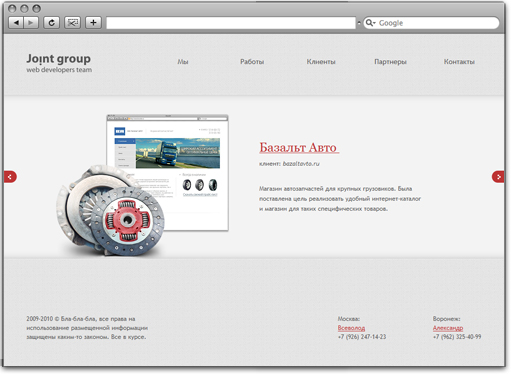
Task: Reload the page with the refresh icon
Action: coord(51,23)
